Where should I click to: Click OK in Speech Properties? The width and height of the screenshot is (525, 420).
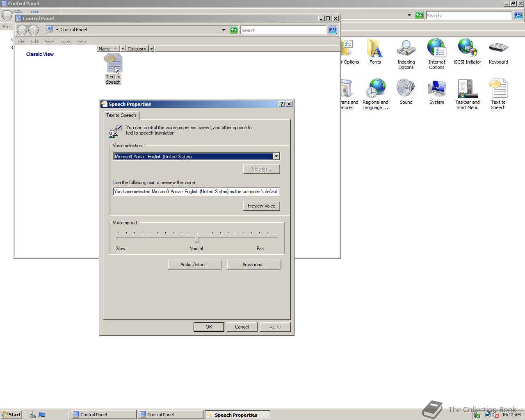tap(209, 327)
